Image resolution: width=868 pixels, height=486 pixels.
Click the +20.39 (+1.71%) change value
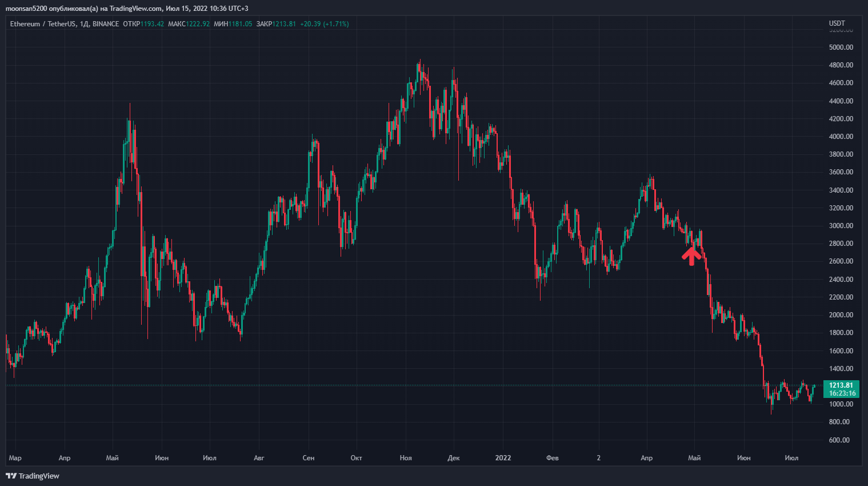(324, 24)
